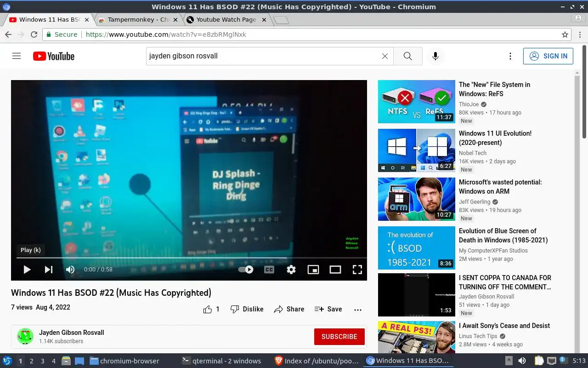Click the Dislike button
This screenshot has height=368, width=588.
247,309
